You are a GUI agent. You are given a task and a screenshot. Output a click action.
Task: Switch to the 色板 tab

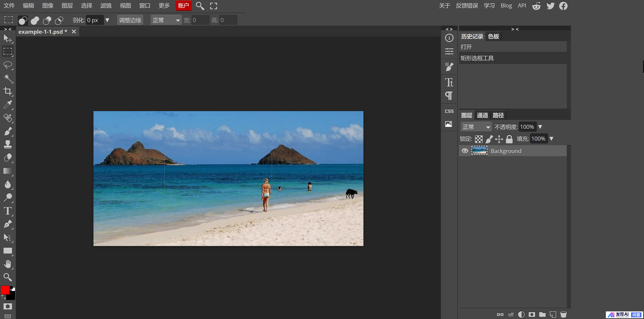point(494,36)
